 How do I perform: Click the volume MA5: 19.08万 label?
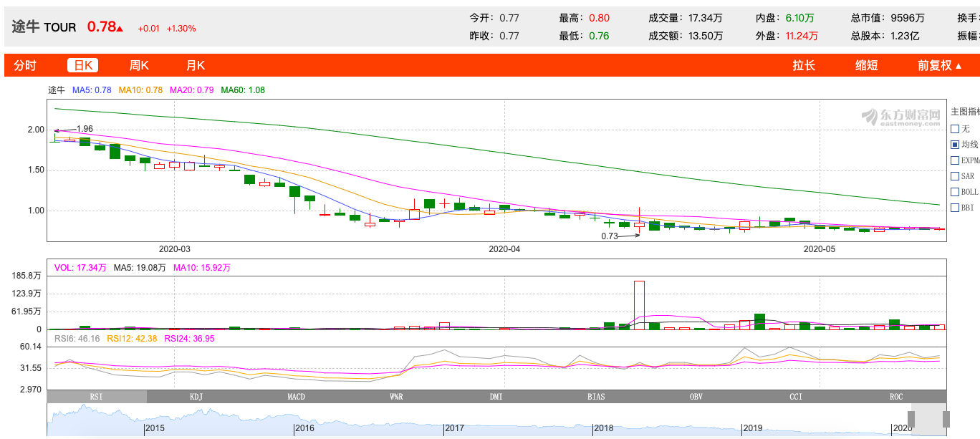point(140,268)
